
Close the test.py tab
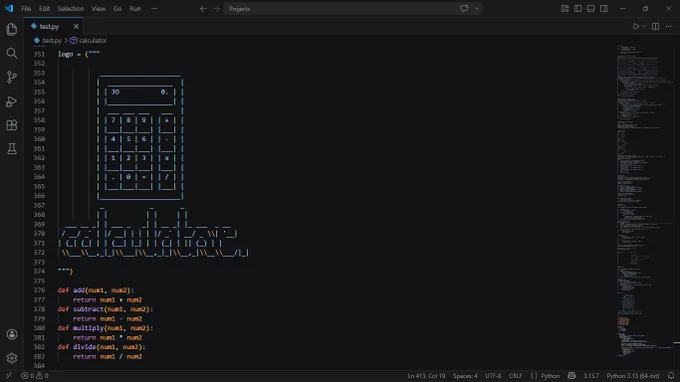coord(76,26)
